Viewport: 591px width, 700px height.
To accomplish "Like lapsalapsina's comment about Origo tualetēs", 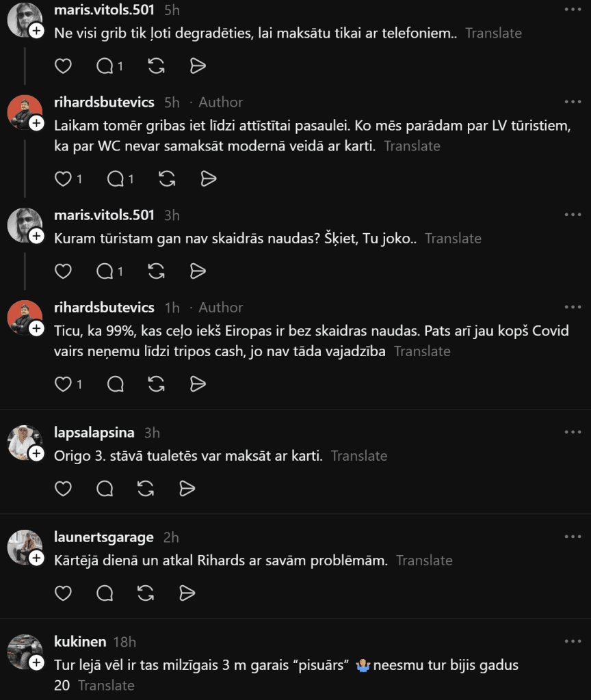I will pyautogui.click(x=63, y=489).
